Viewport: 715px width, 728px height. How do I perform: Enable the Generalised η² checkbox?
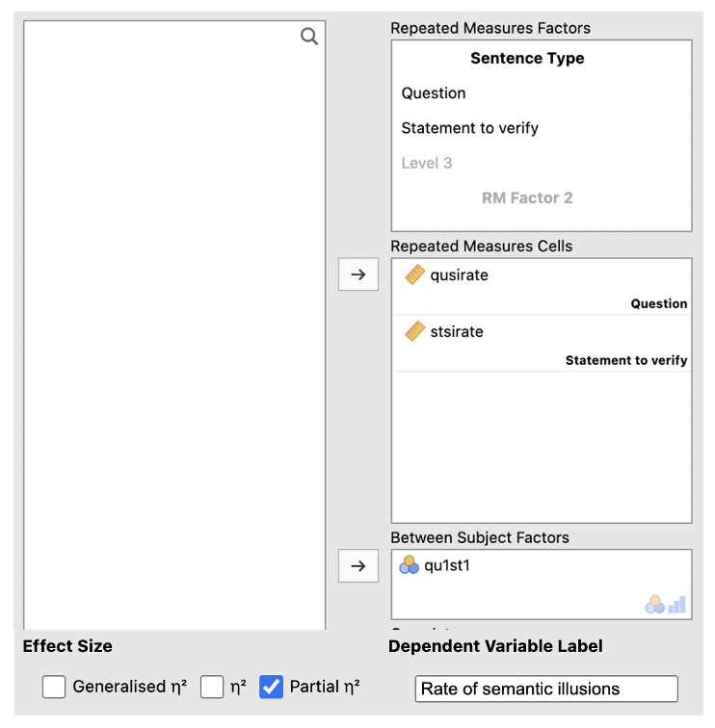pyautogui.click(x=55, y=687)
